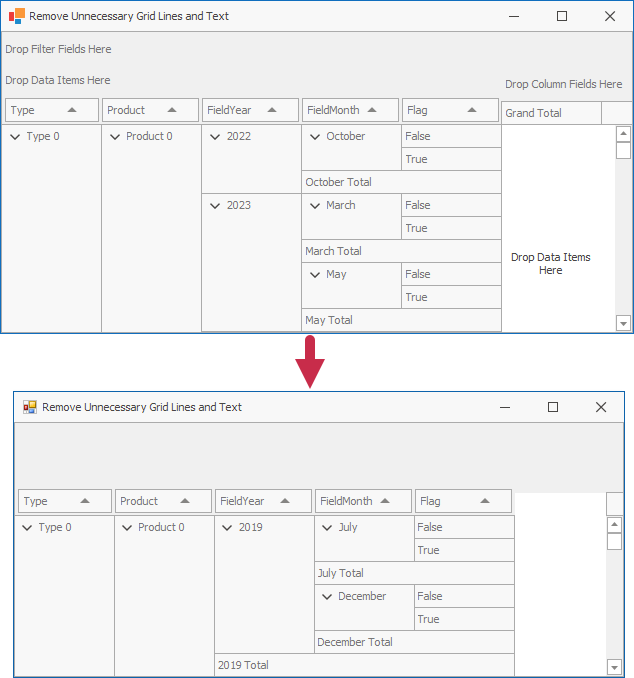
Task: Click Drop Filter Fields Here area
Action: pyautogui.click(x=58, y=49)
